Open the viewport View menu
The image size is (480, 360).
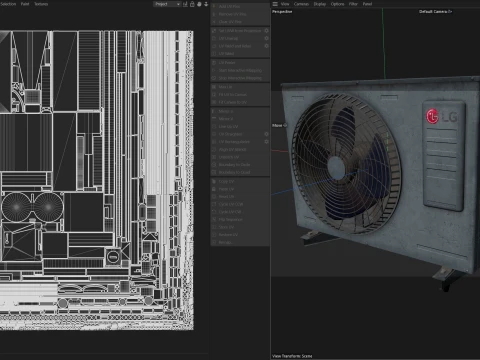click(285, 4)
